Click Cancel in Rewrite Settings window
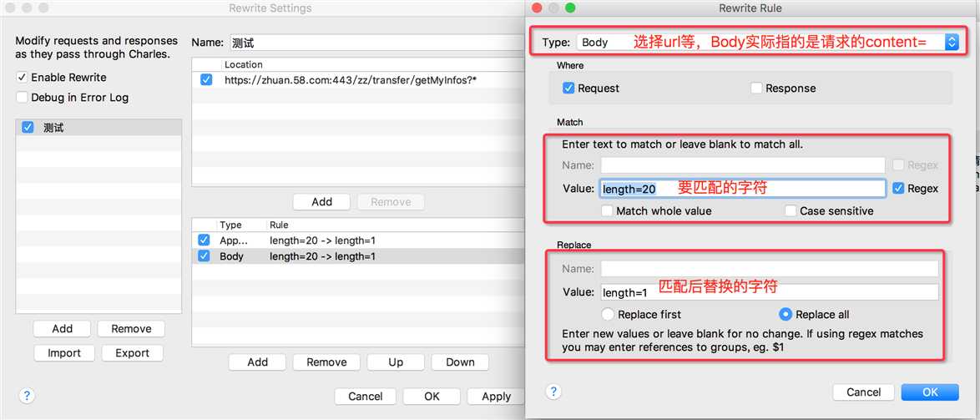 pos(366,397)
